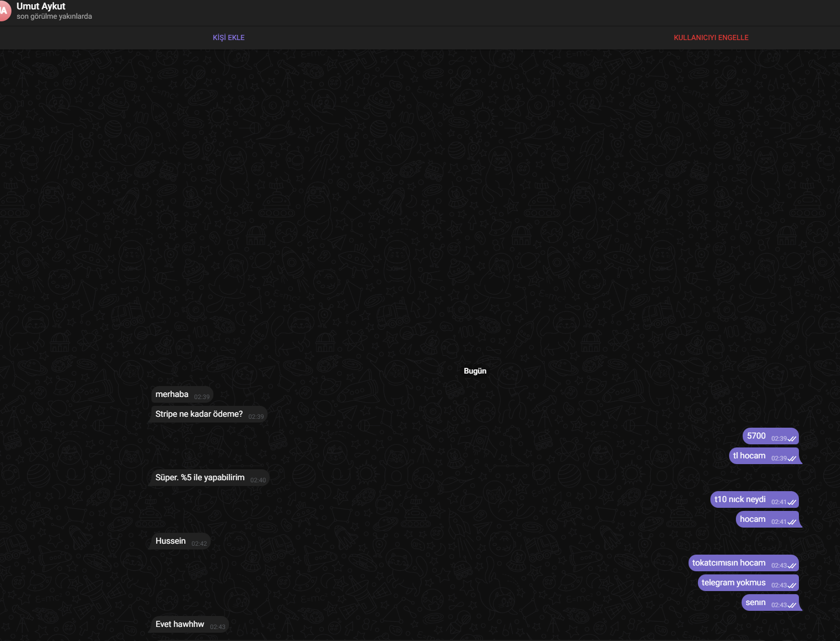Add contact via KİŞİ EKLE button
This screenshot has height=641, width=840.
click(x=228, y=37)
